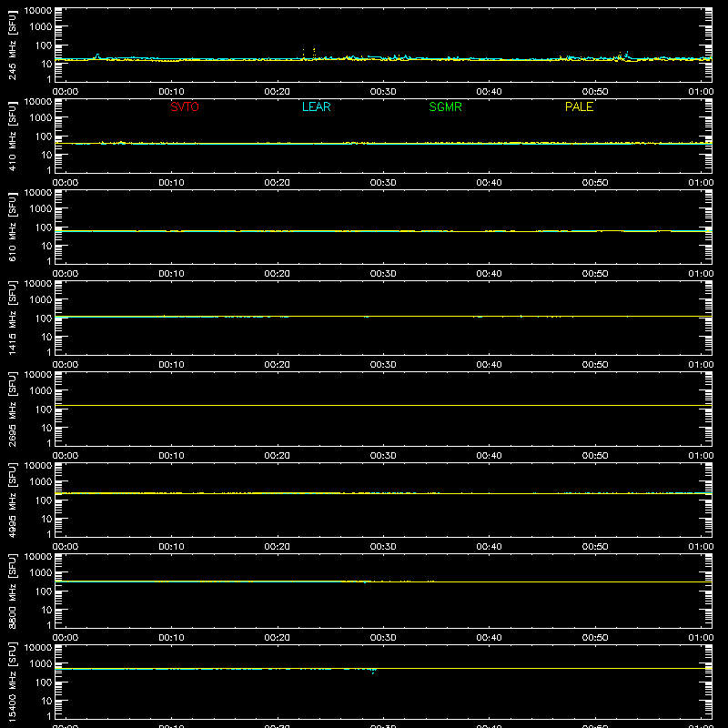Screen dimensions: 728x728
Task: Click the 100 tick of the 610 MHz plot
Action: 44,227
